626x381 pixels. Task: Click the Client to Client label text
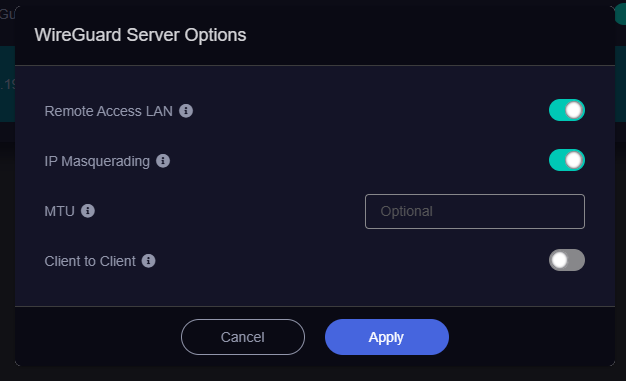click(90, 261)
